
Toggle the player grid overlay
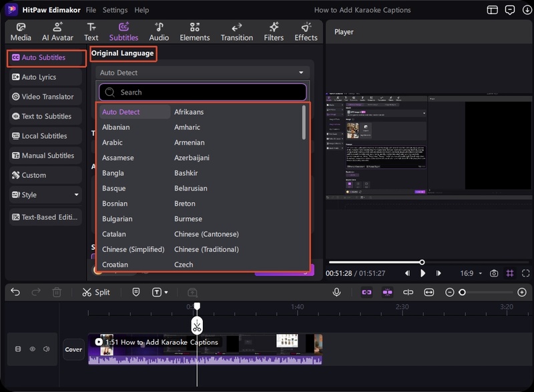click(x=510, y=273)
